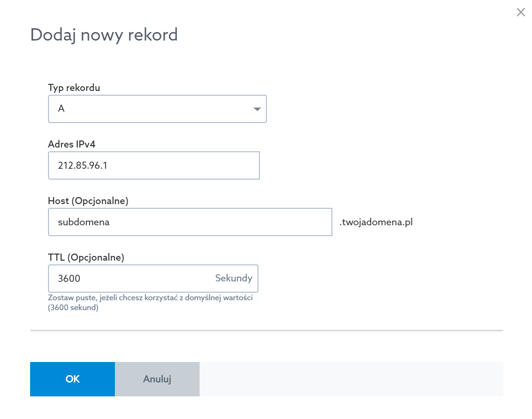Confirm the new record with OK
The height and width of the screenshot is (419, 532).
(73, 379)
